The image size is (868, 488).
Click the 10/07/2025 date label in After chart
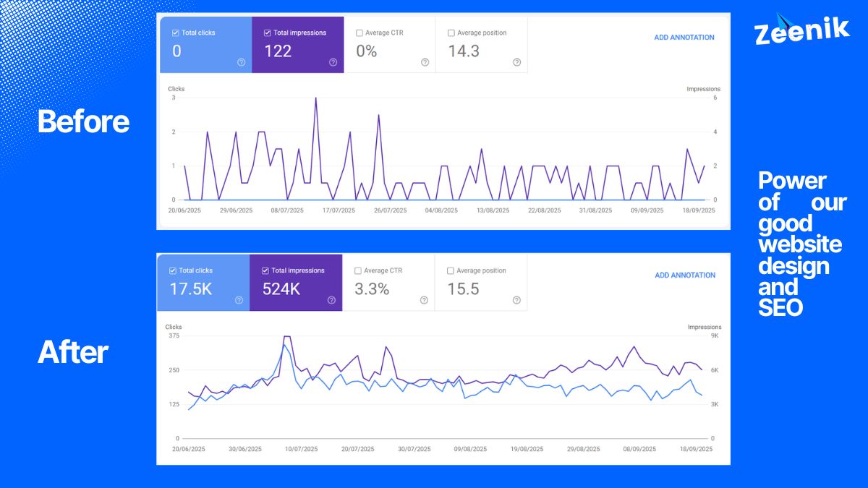[300, 449]
